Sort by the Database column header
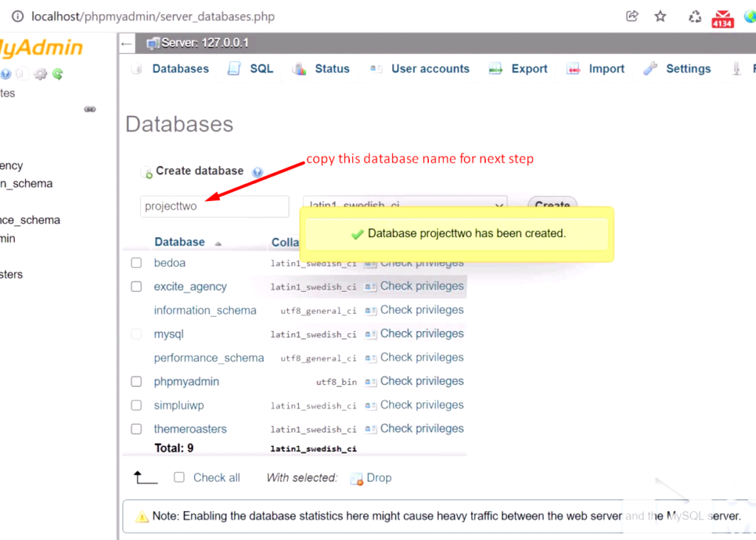This screenshot has height=540, width=756. [179, 242]
